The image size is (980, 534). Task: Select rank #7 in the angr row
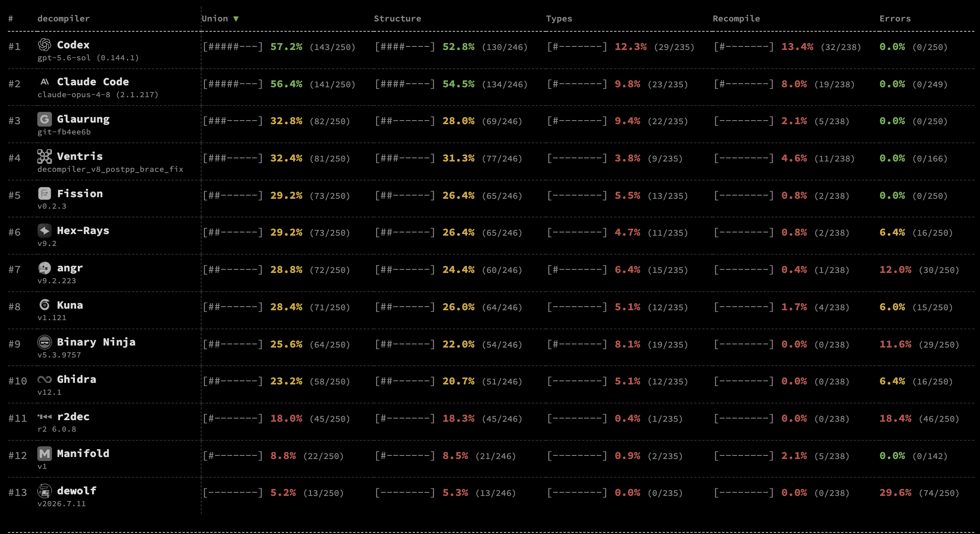(x=14, y=270)
